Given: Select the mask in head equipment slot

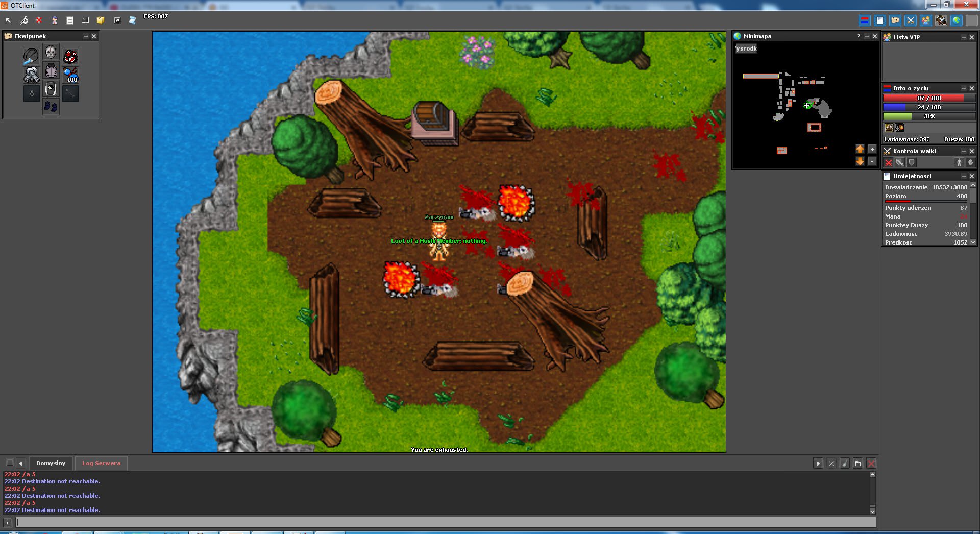Looking at the screenshot, I should [x=51, y=52].
